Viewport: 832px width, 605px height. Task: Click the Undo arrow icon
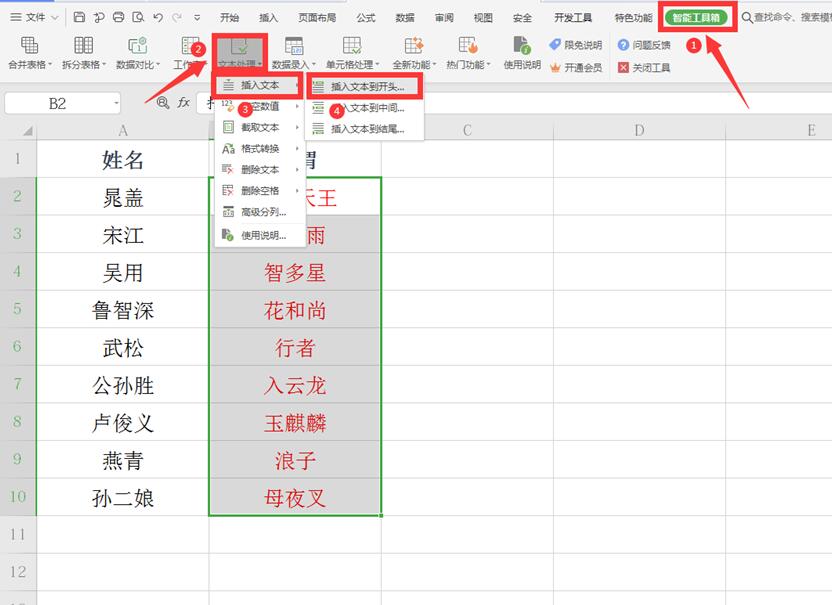[x=158, y=17]
